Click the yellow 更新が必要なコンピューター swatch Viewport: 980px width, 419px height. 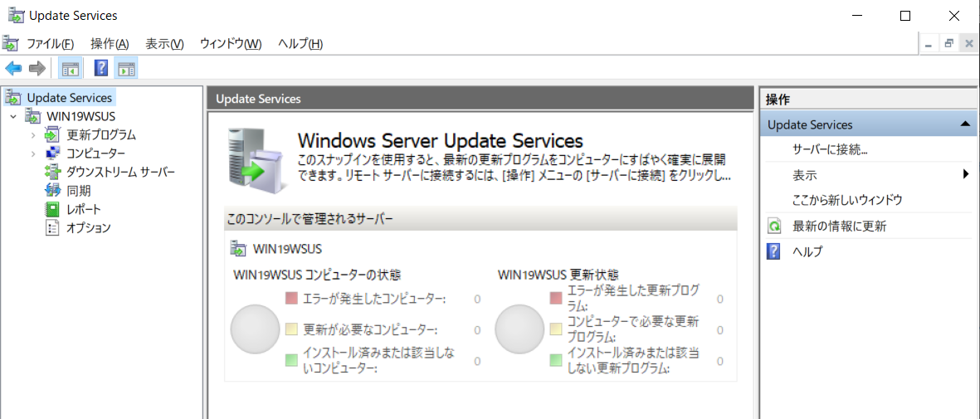290,329
